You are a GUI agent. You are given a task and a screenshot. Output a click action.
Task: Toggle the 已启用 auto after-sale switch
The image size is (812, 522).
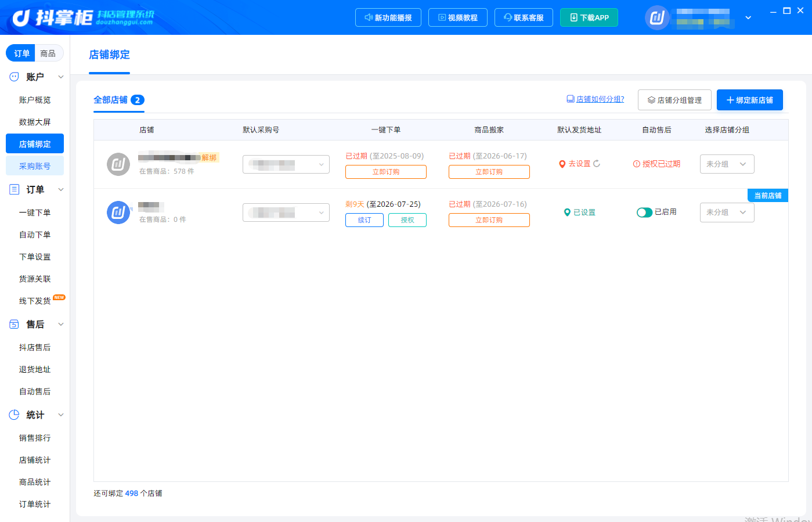(644, 213)
